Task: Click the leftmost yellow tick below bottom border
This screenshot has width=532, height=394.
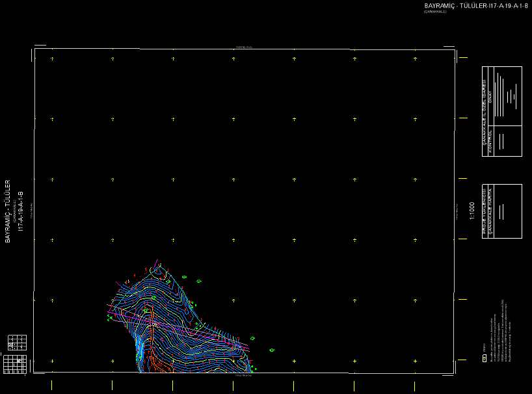Action: point(53,385)
